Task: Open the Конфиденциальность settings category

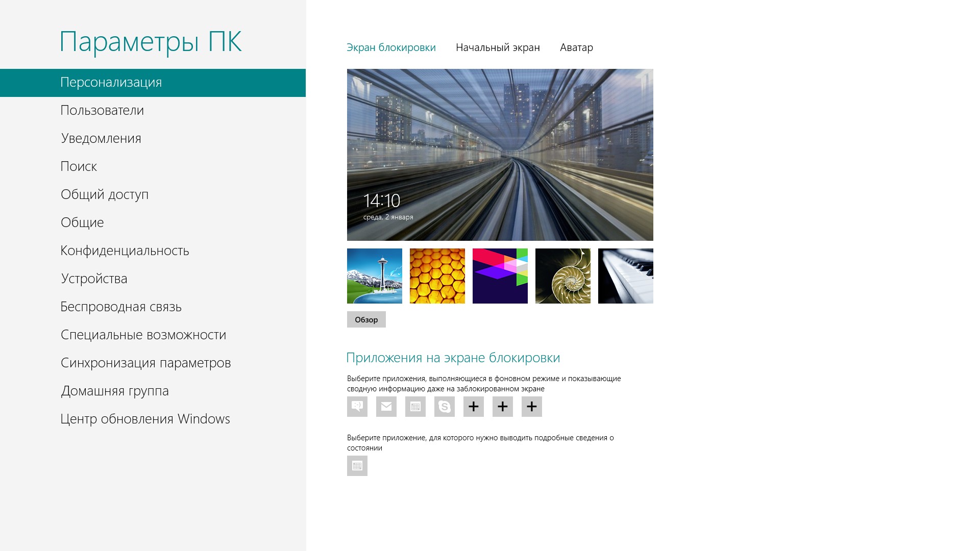Action: 125,251
